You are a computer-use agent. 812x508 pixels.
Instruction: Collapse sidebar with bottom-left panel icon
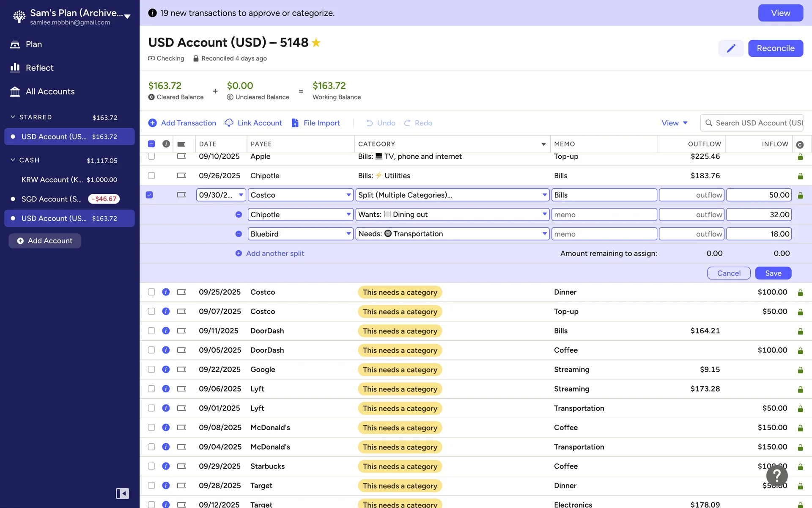click(122, 493)
